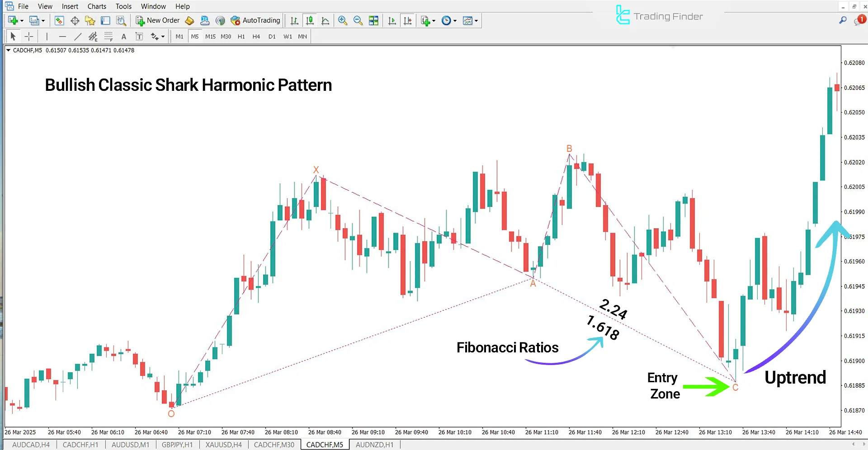Toggle AutoTrading on or off
The height and width of the screenshot is (450, 868).
point(255,20)
